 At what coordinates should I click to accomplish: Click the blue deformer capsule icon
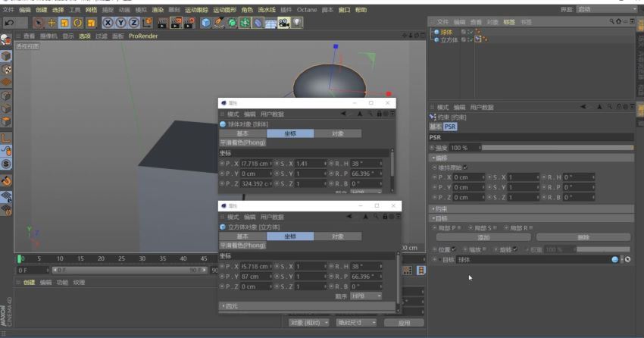tap(258, 23)
